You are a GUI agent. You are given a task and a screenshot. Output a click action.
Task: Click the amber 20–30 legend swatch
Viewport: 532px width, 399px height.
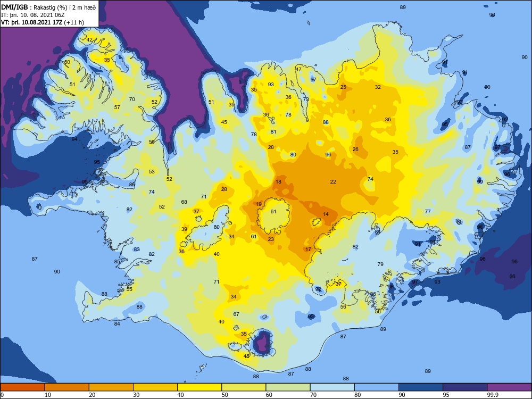(111, 387)
